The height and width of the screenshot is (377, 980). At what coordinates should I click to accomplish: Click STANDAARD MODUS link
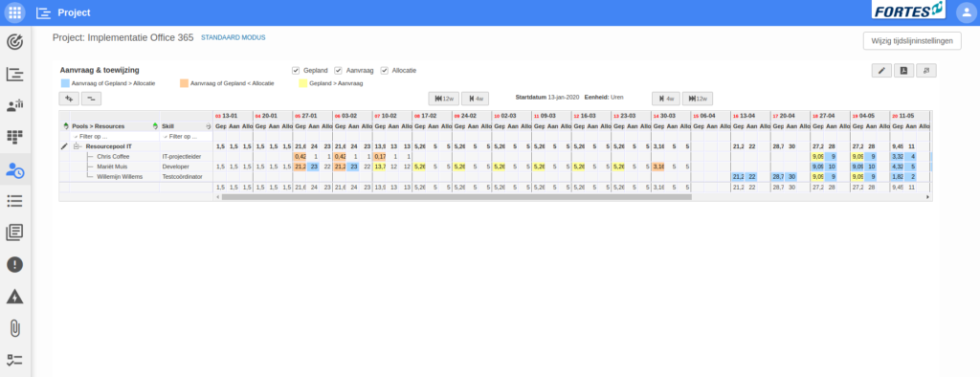(x=234, y=37)
